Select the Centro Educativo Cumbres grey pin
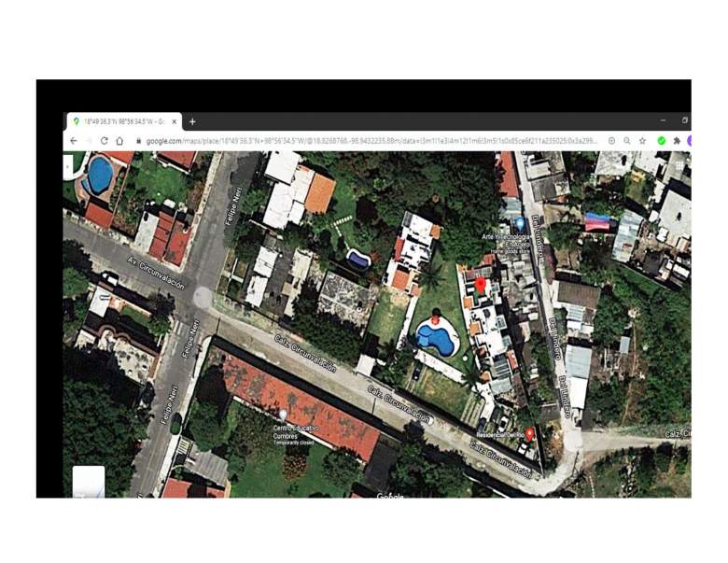Screen dimensions: 728x563 (x=283, y=415)
